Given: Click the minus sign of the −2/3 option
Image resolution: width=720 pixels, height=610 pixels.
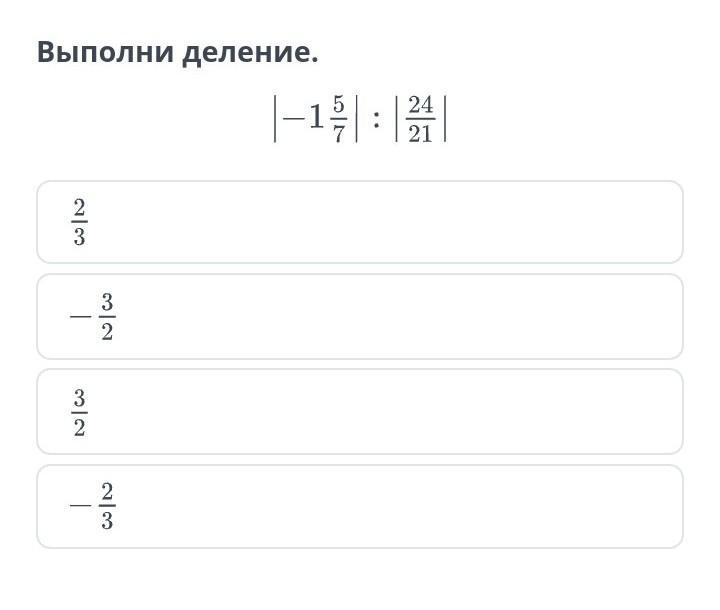Looking at the screenshot, I should click(x=80, y=508).
